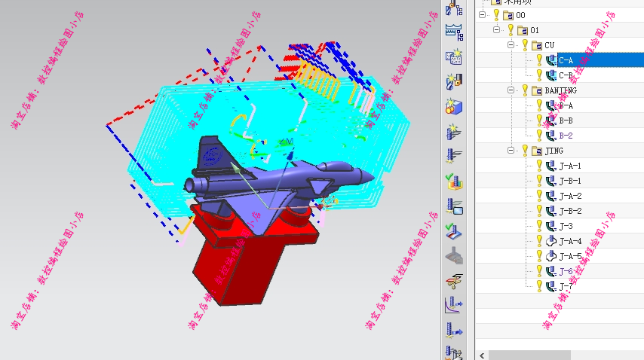Click the navigator scrollbar left arrow
The image size is (644, 360).
(x=482, y=355)
